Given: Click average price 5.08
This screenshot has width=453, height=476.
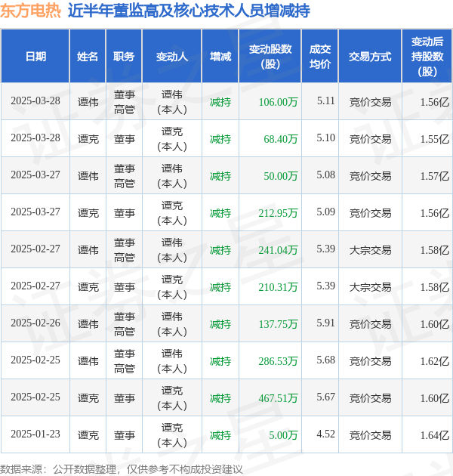Looking at the screenshot, I should 326,175.
